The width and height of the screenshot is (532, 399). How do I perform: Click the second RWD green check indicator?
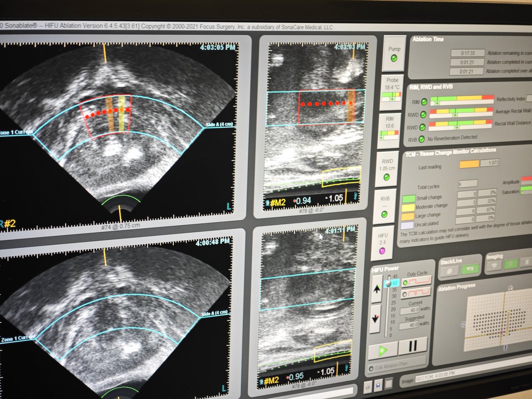422,127
